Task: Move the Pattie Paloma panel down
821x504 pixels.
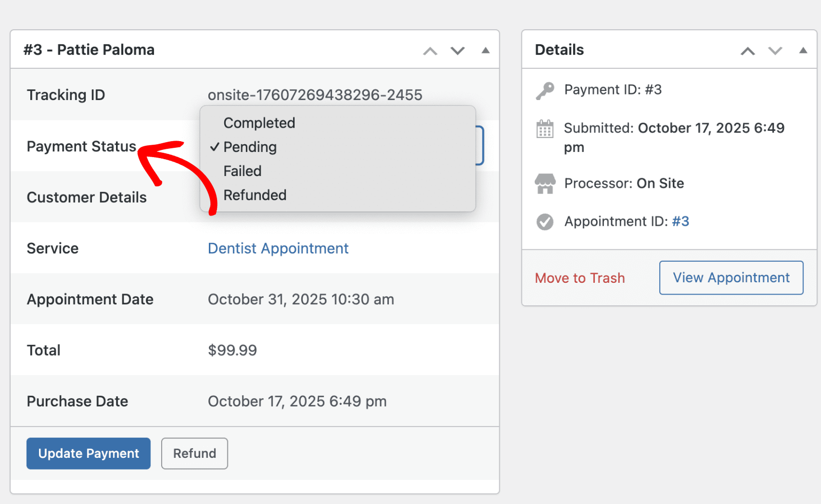Action: pos(457,50)
